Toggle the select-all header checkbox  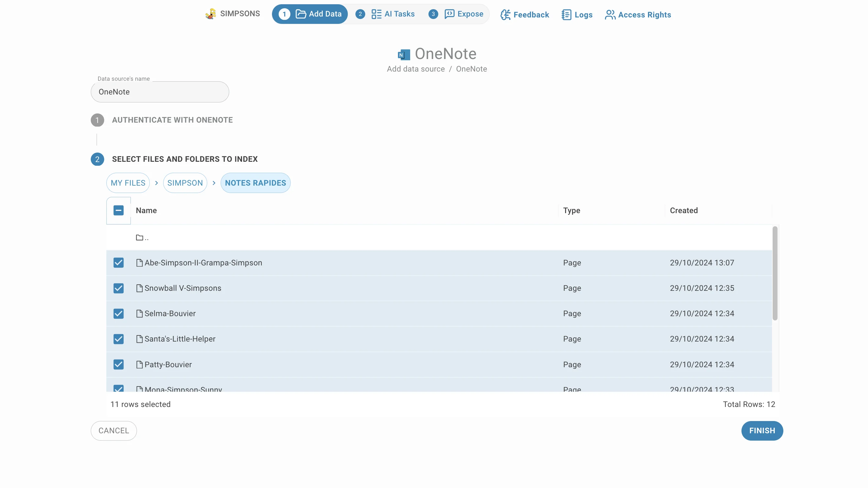(x=119, y=210)
